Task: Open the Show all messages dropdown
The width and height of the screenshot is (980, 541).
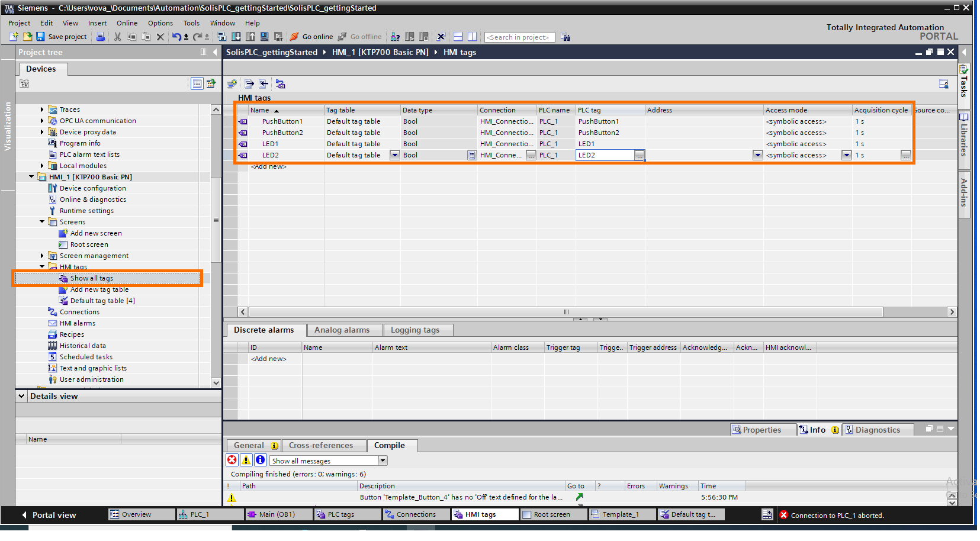Action: point(383,461)
